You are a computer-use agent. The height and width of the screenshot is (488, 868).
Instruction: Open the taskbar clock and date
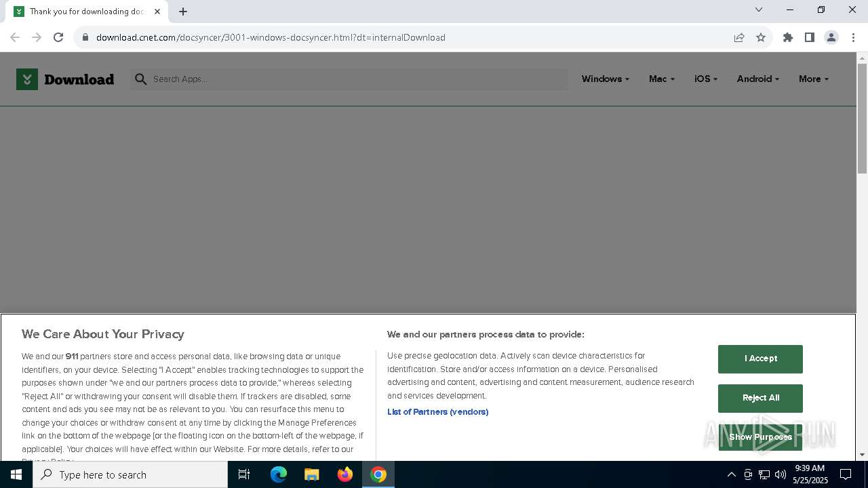pos(810,474)
